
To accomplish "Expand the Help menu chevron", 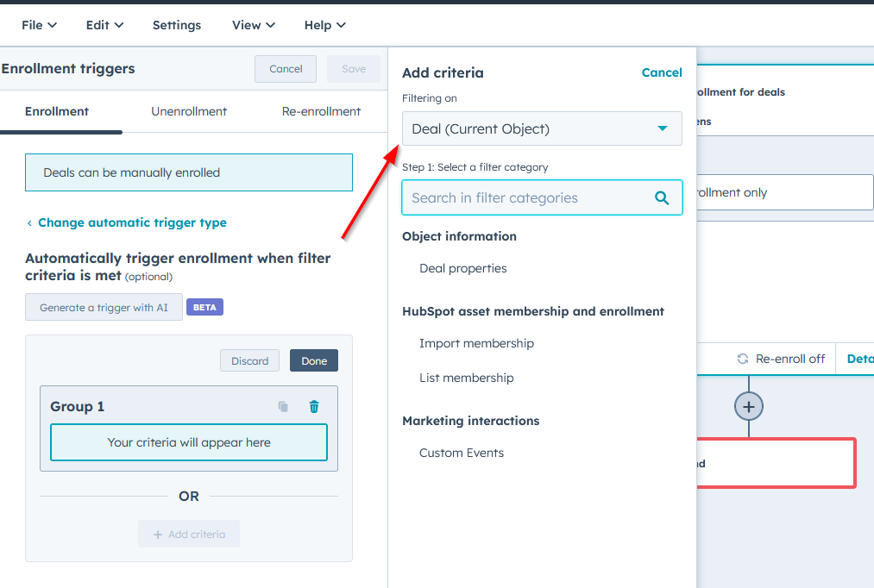I will tap(340, 25).
